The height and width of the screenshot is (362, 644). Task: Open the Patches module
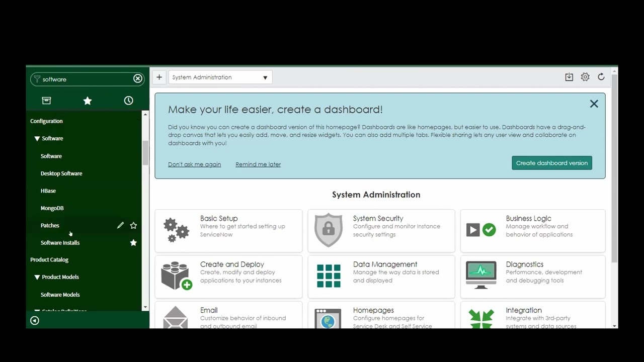pyautogui.click(x=50, y=226)
